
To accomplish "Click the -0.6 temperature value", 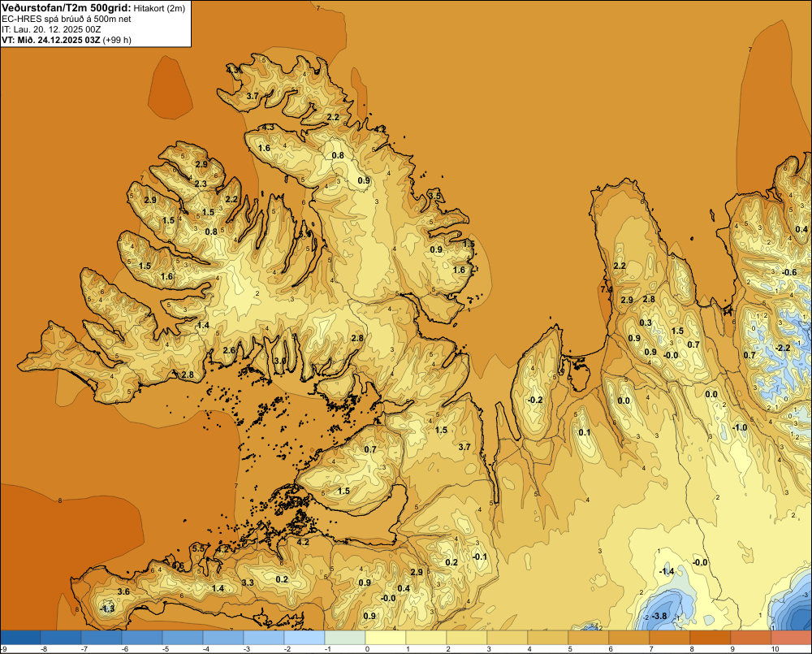I will [788, 273].
